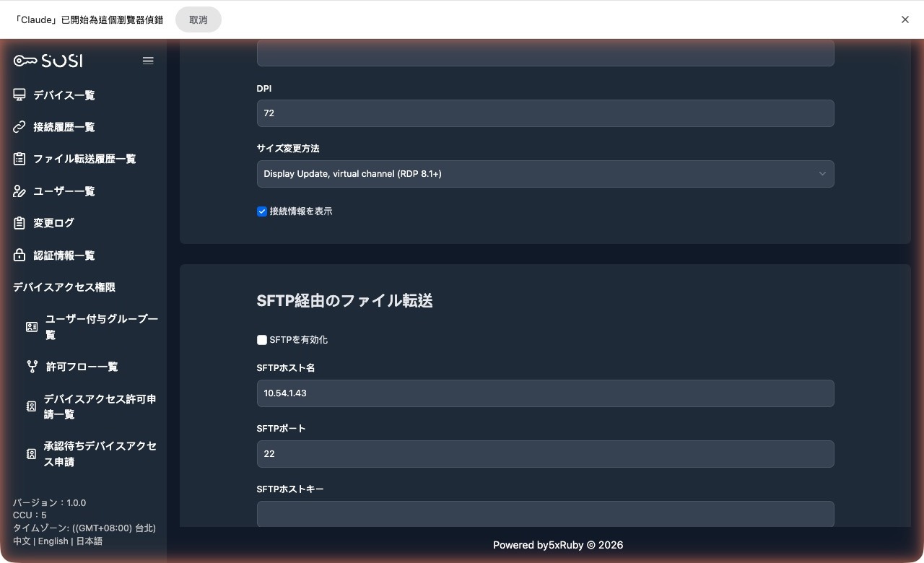Click the group icon beside ユーザー付与グループ一覧

[32, 326]
